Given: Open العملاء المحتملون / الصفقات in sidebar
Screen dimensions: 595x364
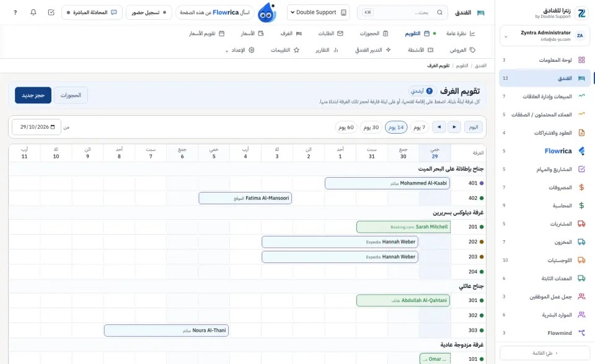Looking at the screenshot, I should tap(545, 115).
